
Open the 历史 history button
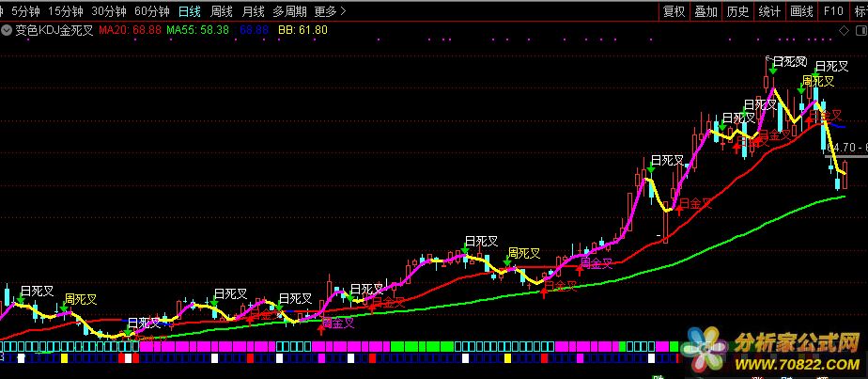pyautogui.click(x=737, y=11)
